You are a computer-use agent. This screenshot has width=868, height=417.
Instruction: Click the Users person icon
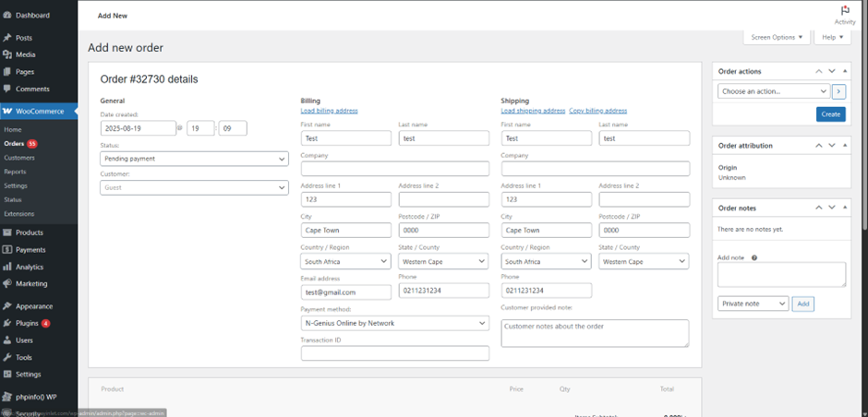click(x=7, y=340)
